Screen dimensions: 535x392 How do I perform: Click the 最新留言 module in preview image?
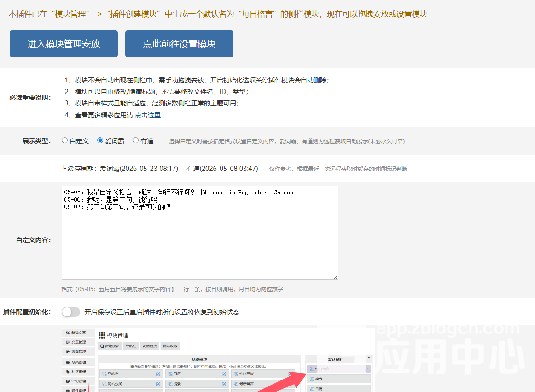point(263,384)
